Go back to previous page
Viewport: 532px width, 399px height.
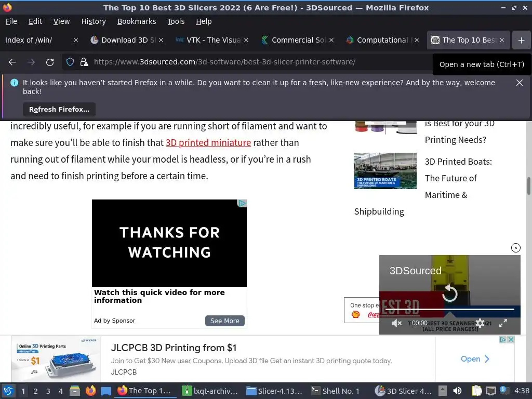[x=12, y=62]
